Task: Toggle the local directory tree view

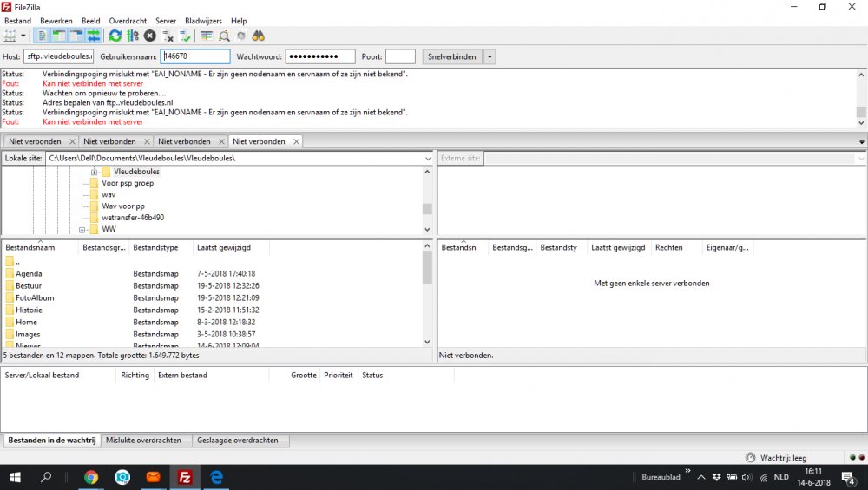Action: [59, 36]
